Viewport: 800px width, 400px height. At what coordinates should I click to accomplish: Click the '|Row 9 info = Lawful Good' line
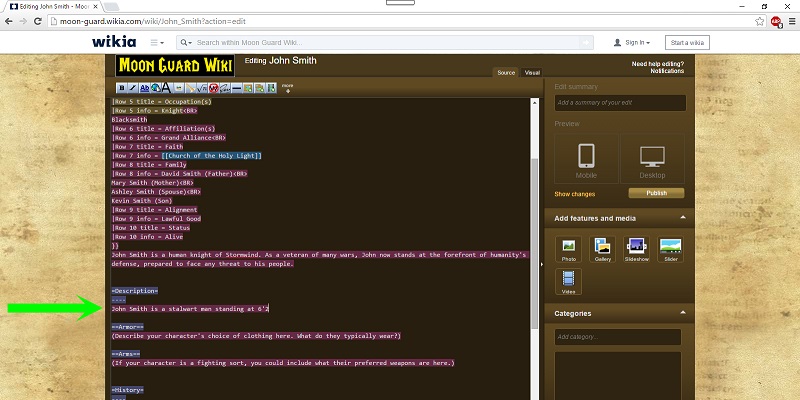click(x=156, y=219)
